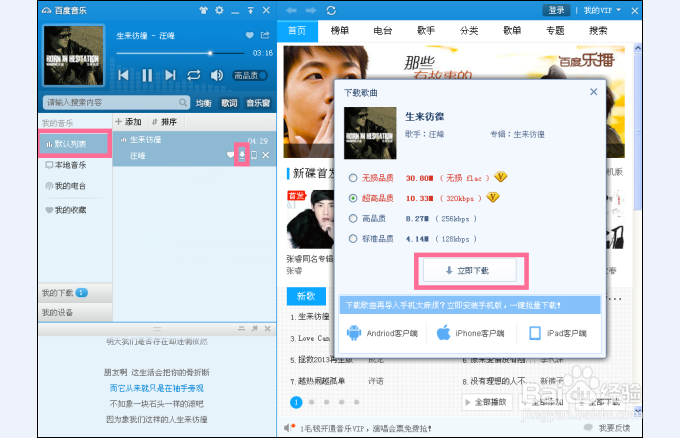Screen dimensions: 680x438
Task: Click the 登录 login button
Action: click(x=556, y=10)
